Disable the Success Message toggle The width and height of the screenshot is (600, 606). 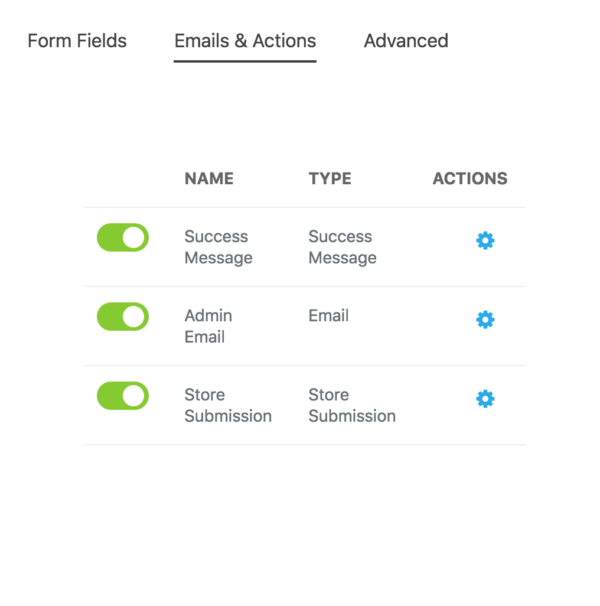click(123, 237)
